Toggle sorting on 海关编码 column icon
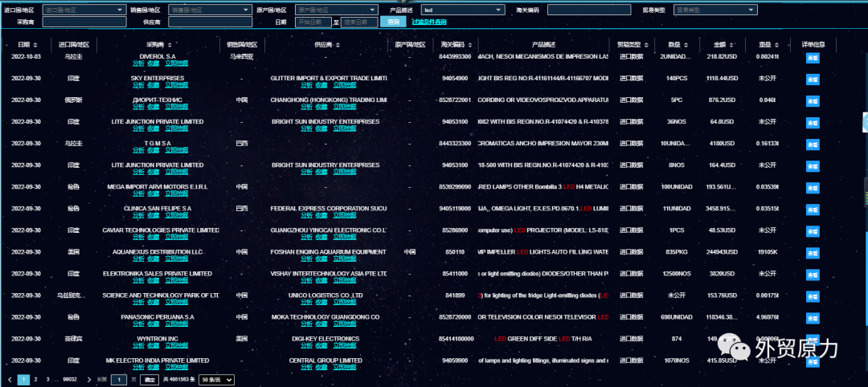 click(x=470, y=45)
